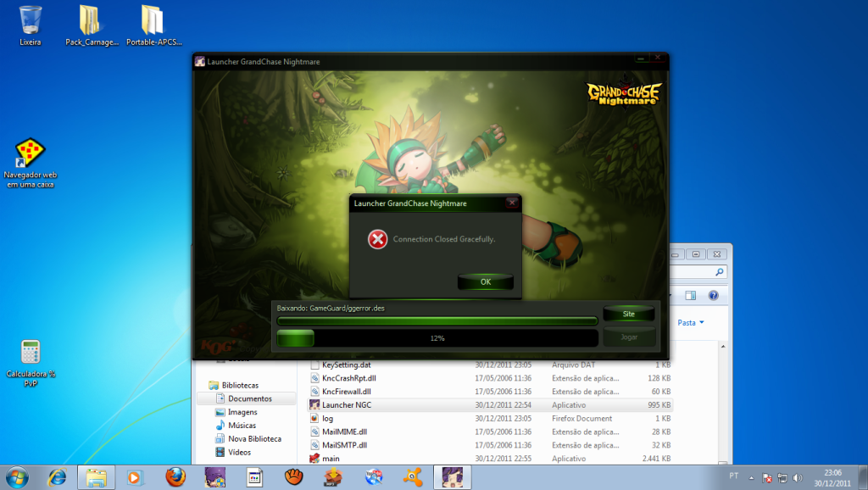
Task: Open Internet Explorer from the taskbar
Action: 57,476
